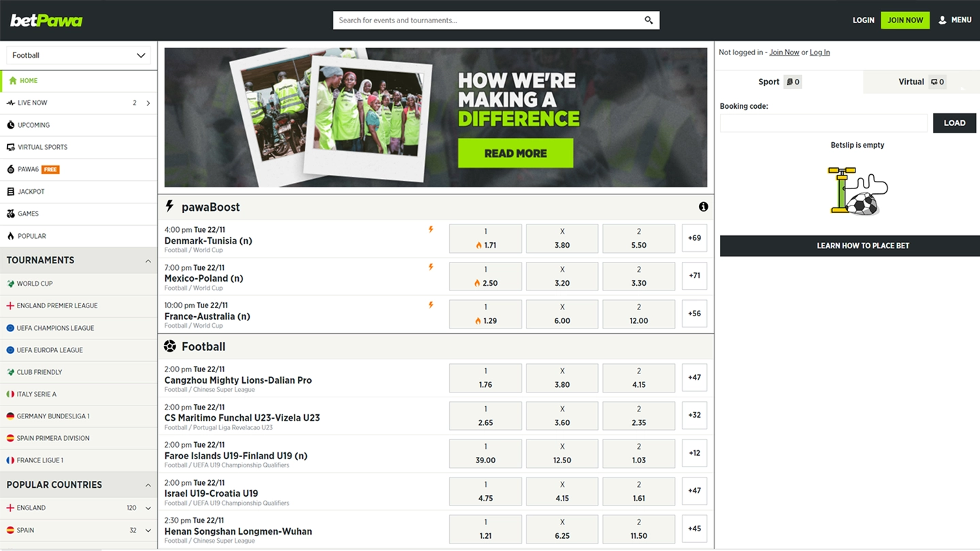The image size is (980, 551).
Task: Click the Games controller icon
Action: [x=10, y=214]
